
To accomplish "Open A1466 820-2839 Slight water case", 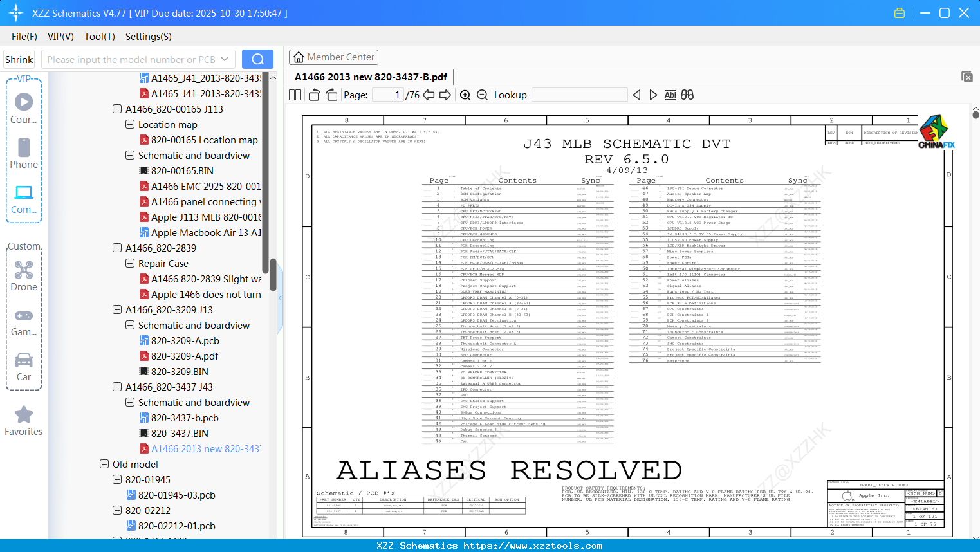I will click(x=200, y=279).
